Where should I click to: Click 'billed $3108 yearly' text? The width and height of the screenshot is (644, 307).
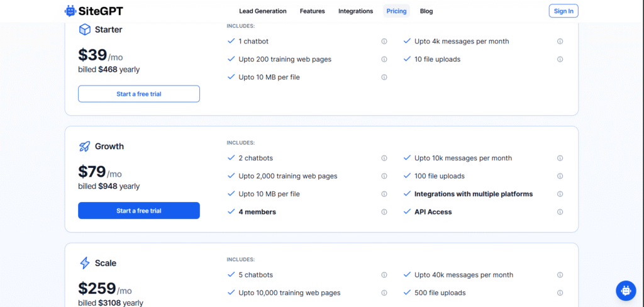click(x=111, y=303)
